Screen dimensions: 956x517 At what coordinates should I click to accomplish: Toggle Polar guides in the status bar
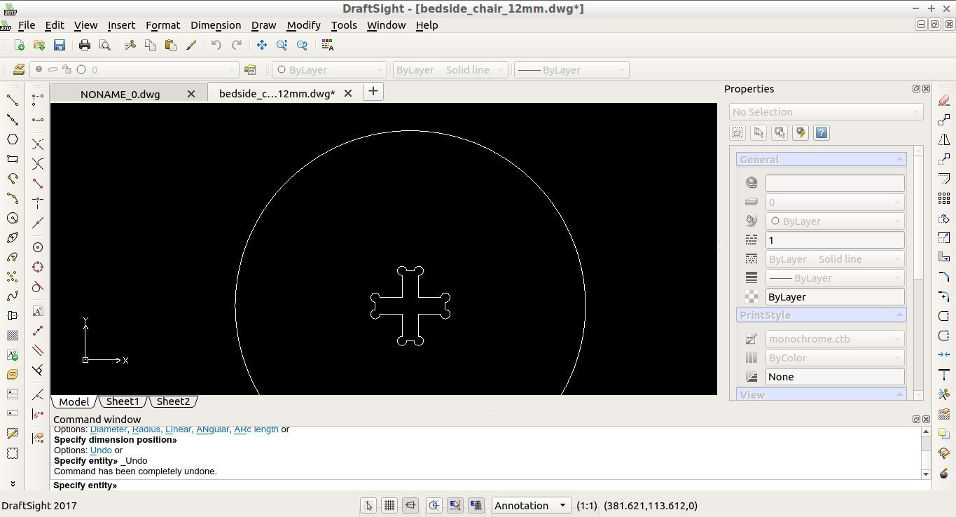pyautogui.click(x=434, y=505)
